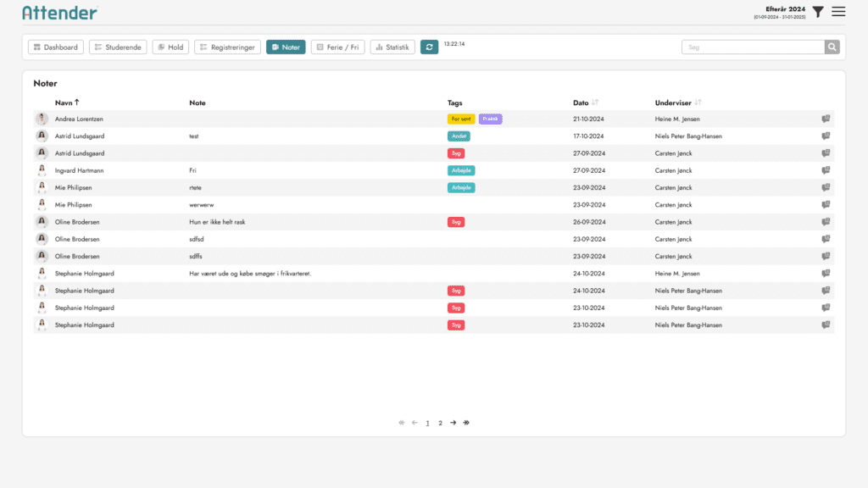Open the Dashboard tab
The width and height of the screenshot is (868, 488).
55,47
